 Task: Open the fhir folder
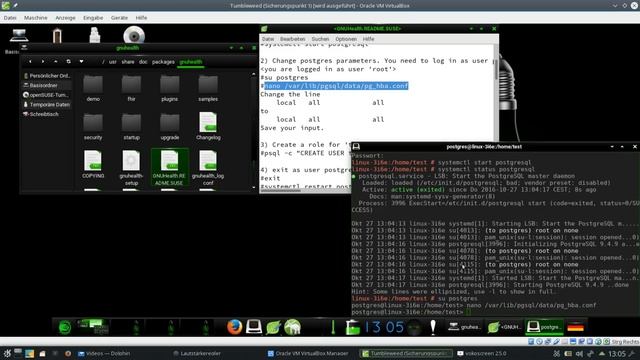pyautogui.click(x=131, y=88)
